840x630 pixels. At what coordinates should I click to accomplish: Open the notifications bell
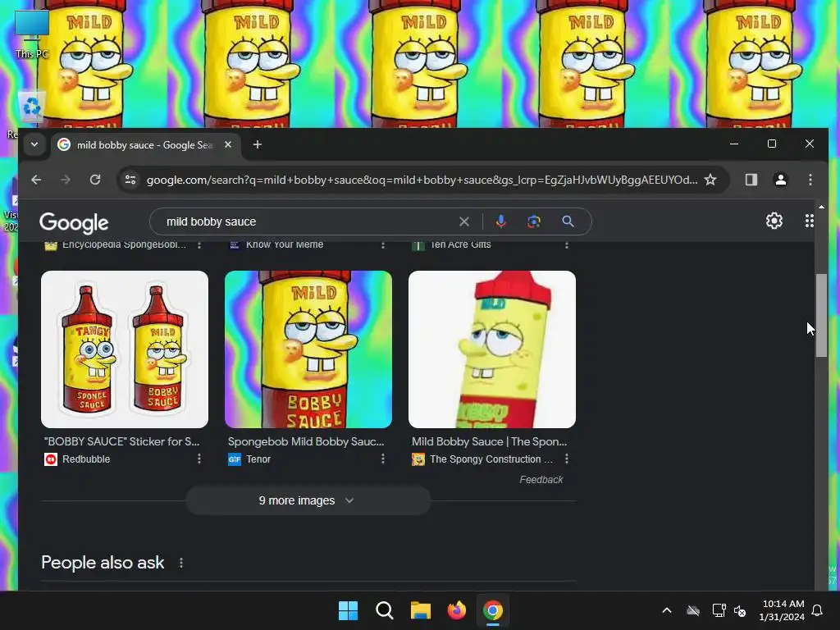click(818, 610)
